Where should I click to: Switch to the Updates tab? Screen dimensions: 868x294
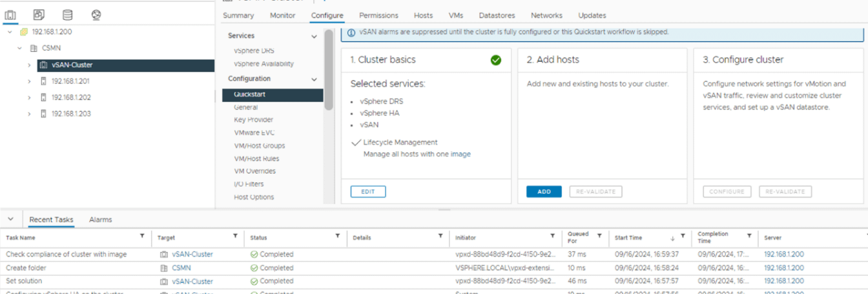point(592,16)
